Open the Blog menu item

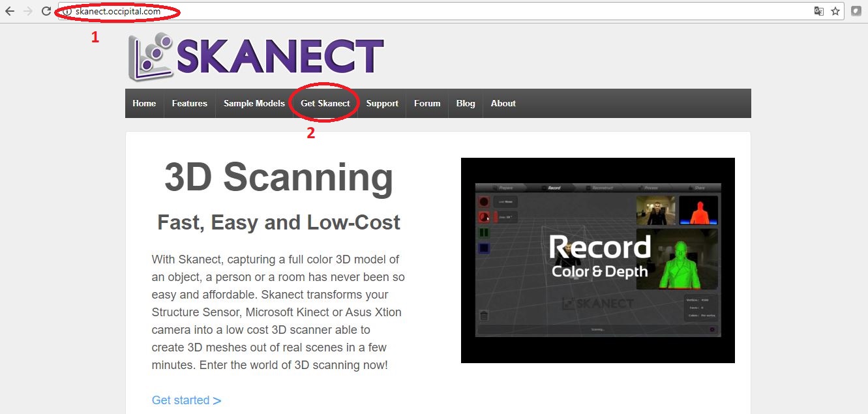click(x=466, y=103)
